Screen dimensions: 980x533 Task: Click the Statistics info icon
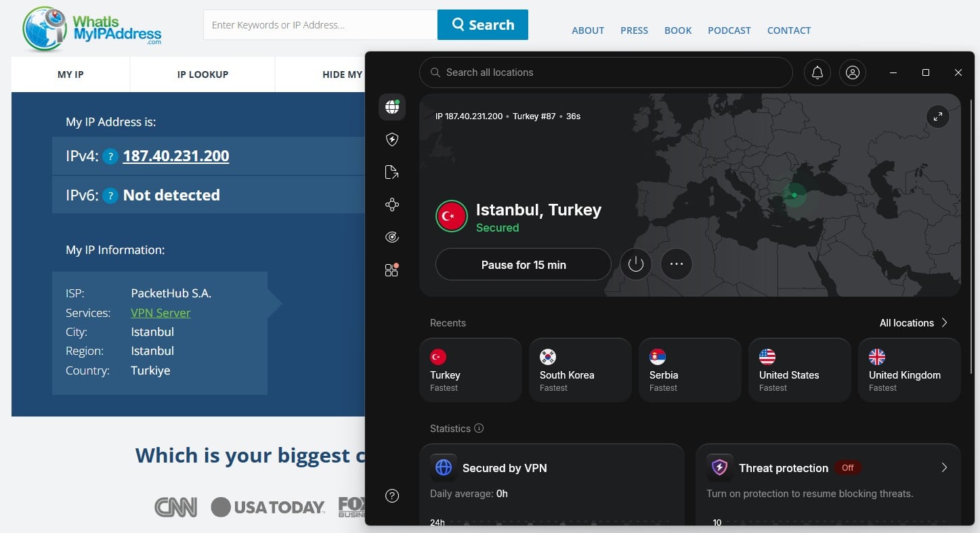479,428
